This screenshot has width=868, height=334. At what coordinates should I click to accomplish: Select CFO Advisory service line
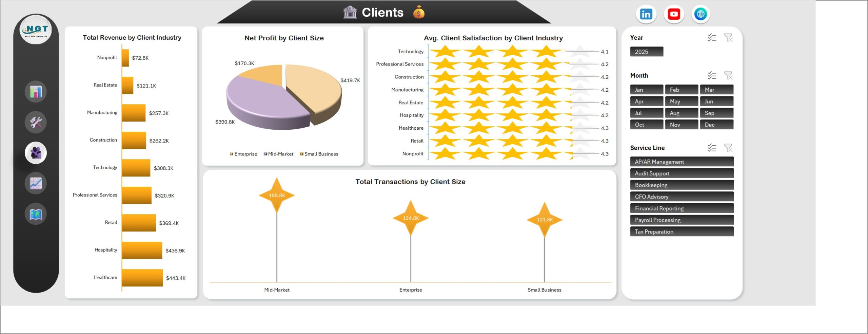[x=682, y=197]
